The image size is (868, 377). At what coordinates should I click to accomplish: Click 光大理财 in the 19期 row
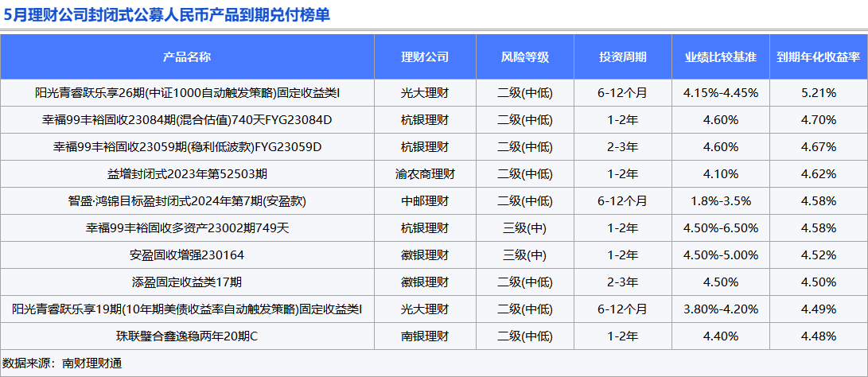(x=425, y=309)
